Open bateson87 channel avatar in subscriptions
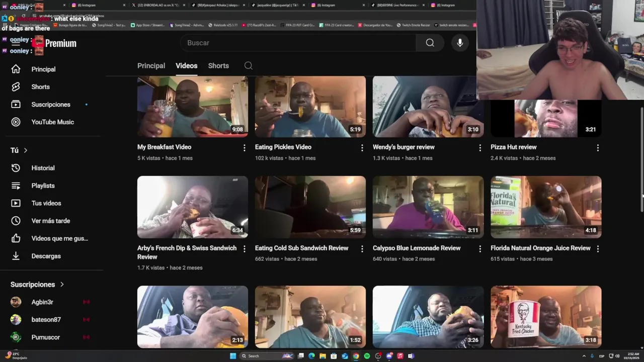The image size is (644, 362). click(16, 319)
